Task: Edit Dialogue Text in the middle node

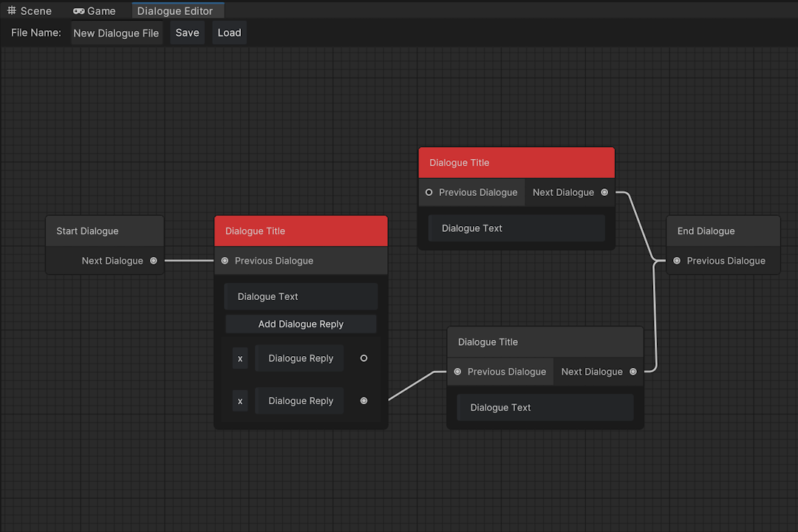Action: [301, 296]
